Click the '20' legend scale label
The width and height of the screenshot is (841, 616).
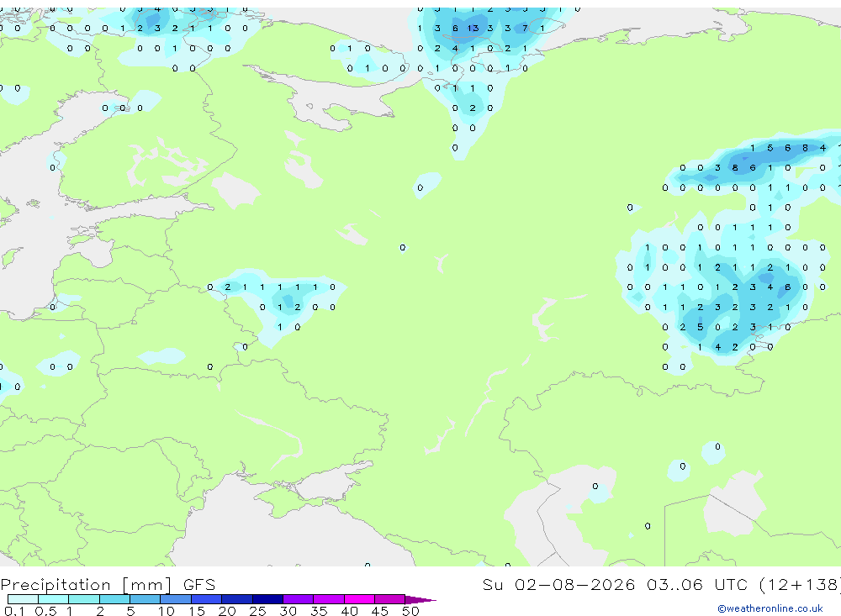point(227,611)
